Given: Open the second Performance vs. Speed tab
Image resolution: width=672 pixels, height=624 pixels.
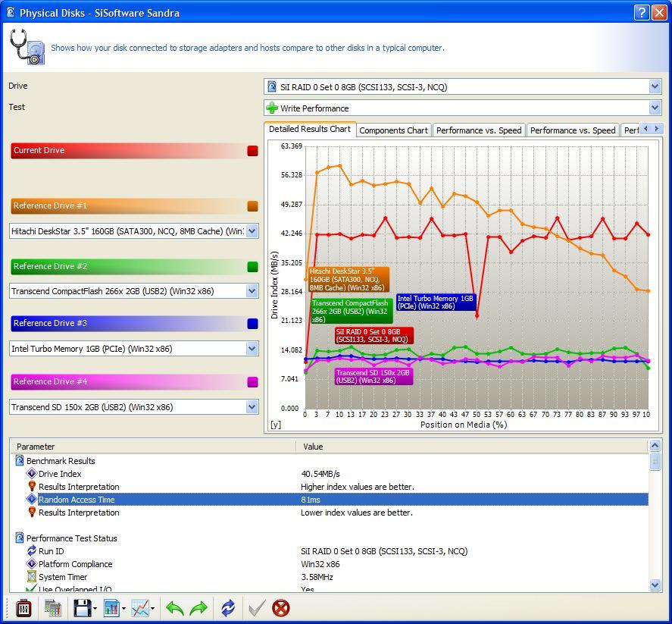Looking at the screenshot, I should 573,130.
